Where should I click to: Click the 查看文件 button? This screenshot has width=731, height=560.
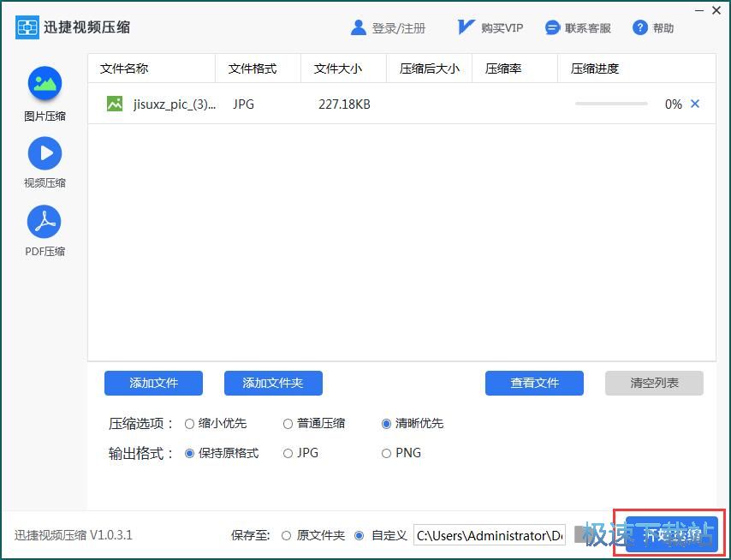point(534,384)
